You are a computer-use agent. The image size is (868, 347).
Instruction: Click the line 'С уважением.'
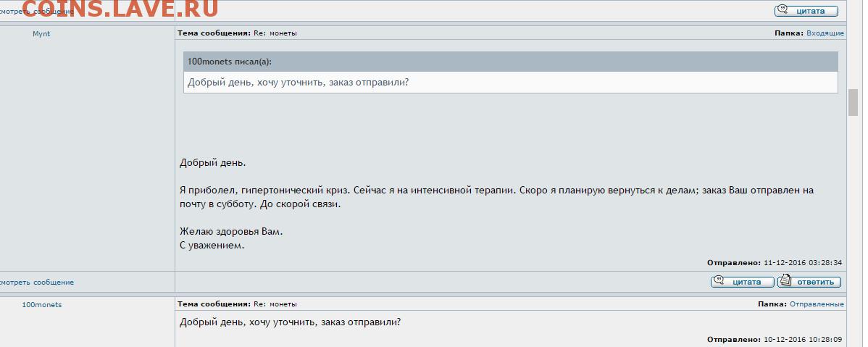click(212, 245)
